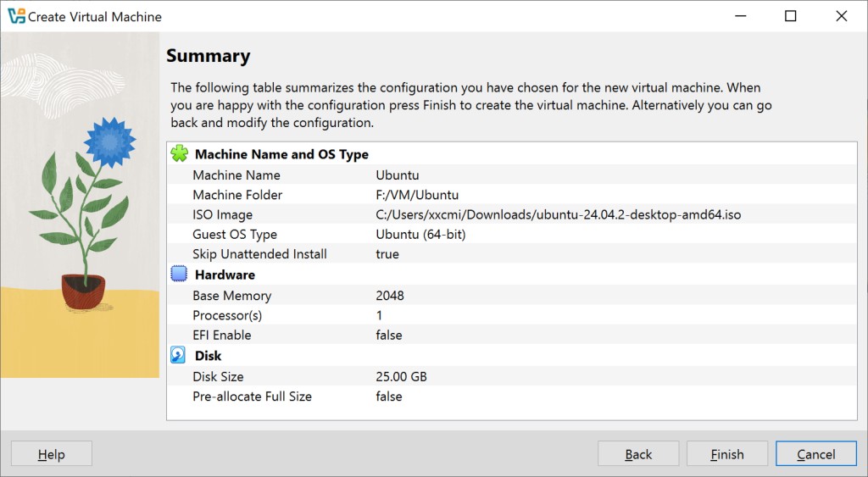Select the Processor(s) label
Viewport: 868px width, 477px height.
click(227, 315)
